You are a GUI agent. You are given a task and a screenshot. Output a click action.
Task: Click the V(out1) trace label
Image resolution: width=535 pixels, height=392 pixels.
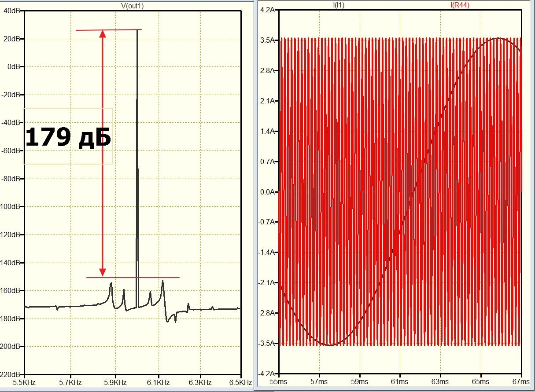point(133,5)
